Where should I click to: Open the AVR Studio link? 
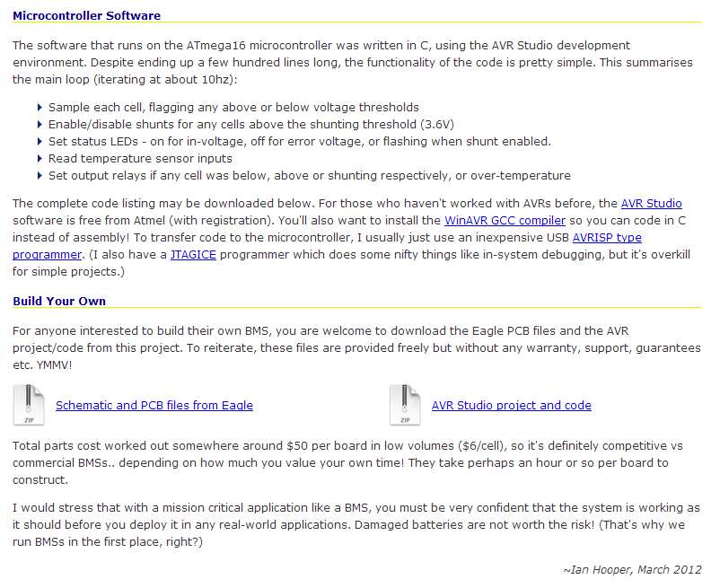coord(651,204)
